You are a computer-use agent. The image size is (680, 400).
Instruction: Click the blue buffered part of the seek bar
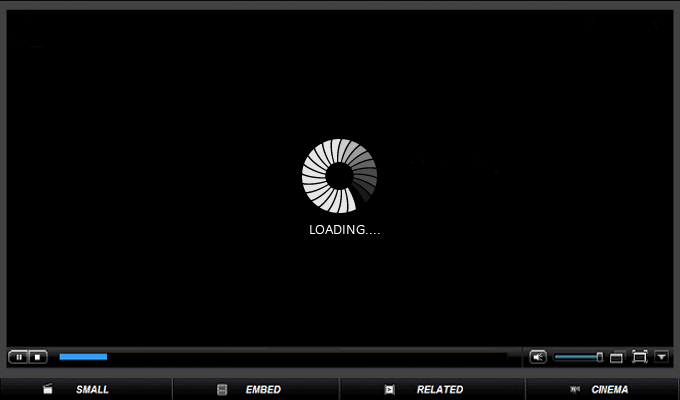(83, 356)
